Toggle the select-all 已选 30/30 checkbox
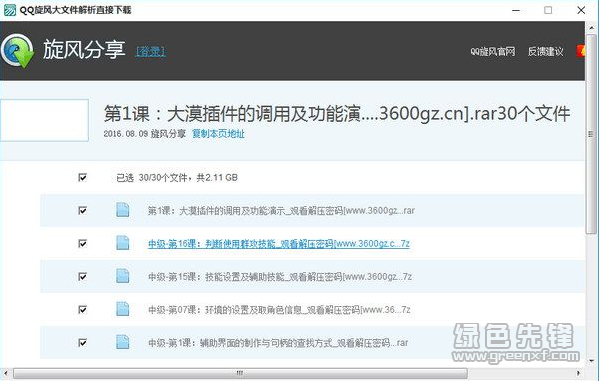Screen dimensions: 601x381 pyautogui.click(x=82, y=177)
